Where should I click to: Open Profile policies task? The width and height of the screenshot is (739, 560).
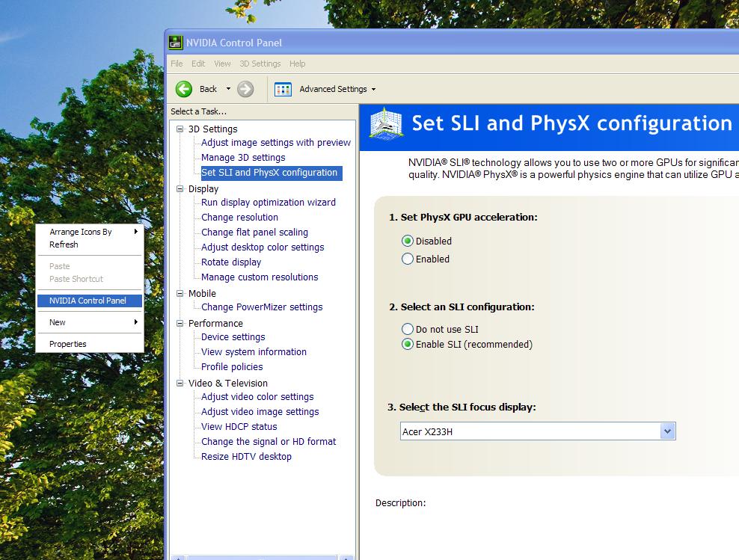coord(232,367)
